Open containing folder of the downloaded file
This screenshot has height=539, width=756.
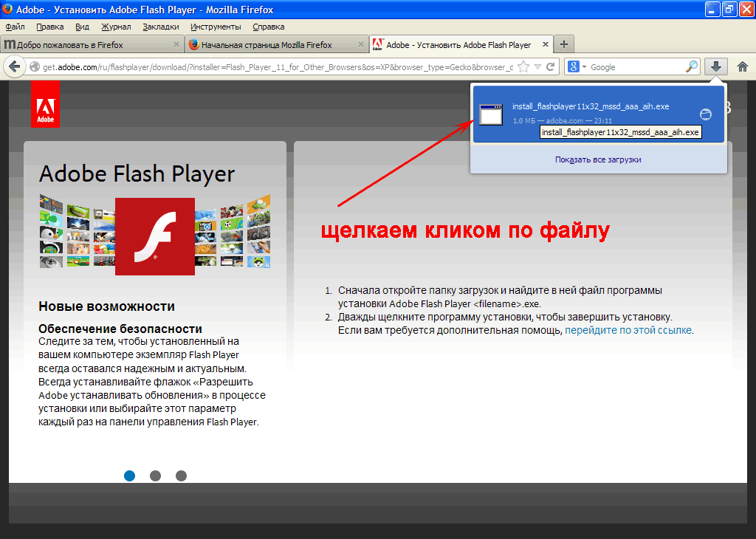coord(705,114)
